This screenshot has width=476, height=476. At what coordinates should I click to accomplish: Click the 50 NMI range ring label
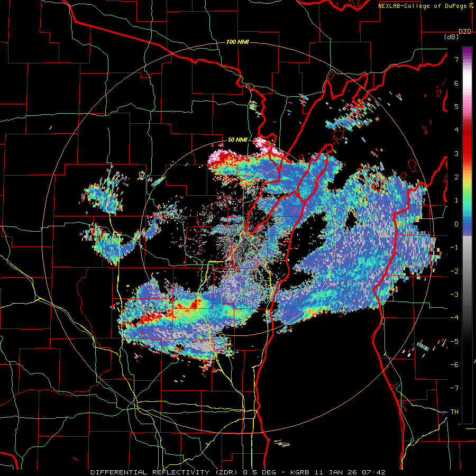237,140
